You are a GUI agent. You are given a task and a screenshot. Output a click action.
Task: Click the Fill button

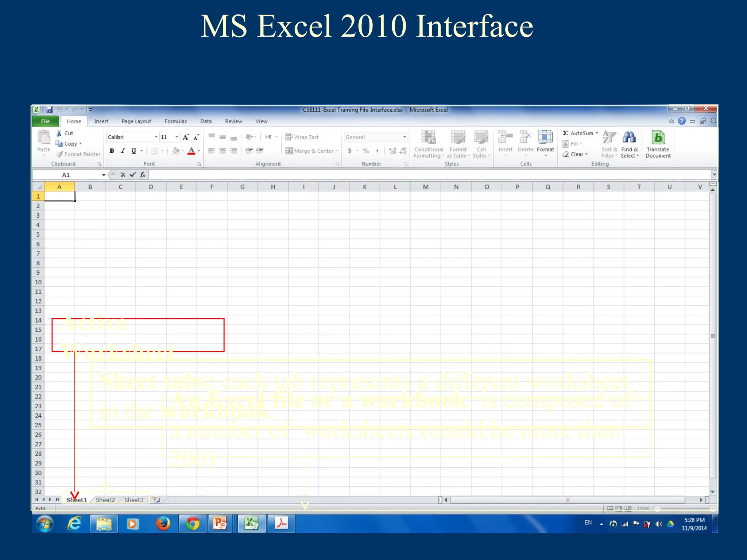(x=572, y=144)
